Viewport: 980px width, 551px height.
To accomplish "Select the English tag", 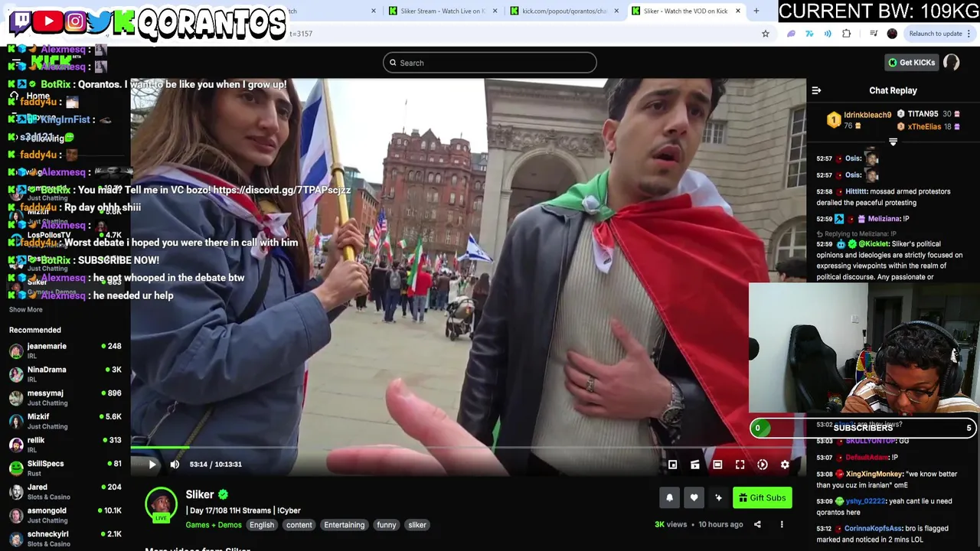I will (261, 525).
